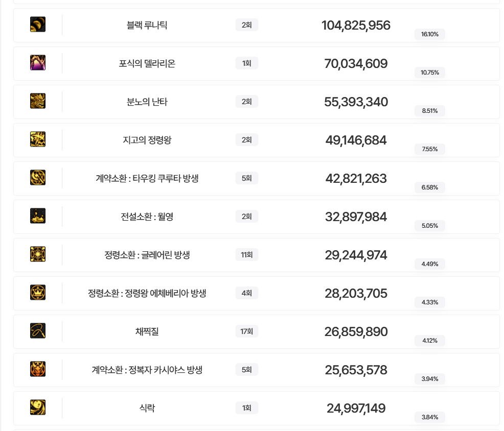Select the 16.10% damage share badge
The height and width of the screenshot is (431, 504).
click(x=430, y=34)
